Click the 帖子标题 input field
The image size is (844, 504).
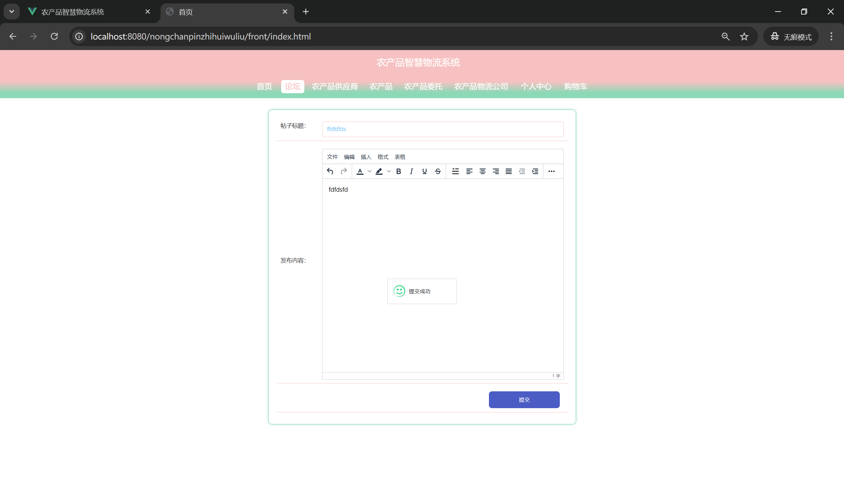[442, 129]
